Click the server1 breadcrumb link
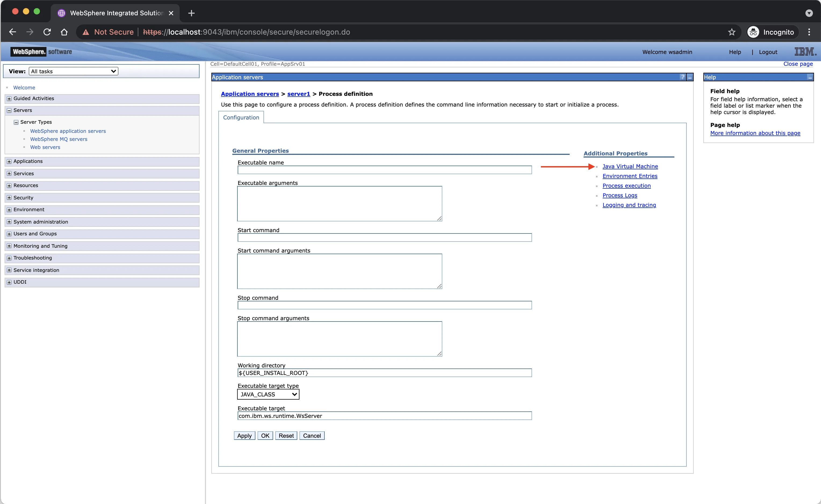 tap(298, 94)
